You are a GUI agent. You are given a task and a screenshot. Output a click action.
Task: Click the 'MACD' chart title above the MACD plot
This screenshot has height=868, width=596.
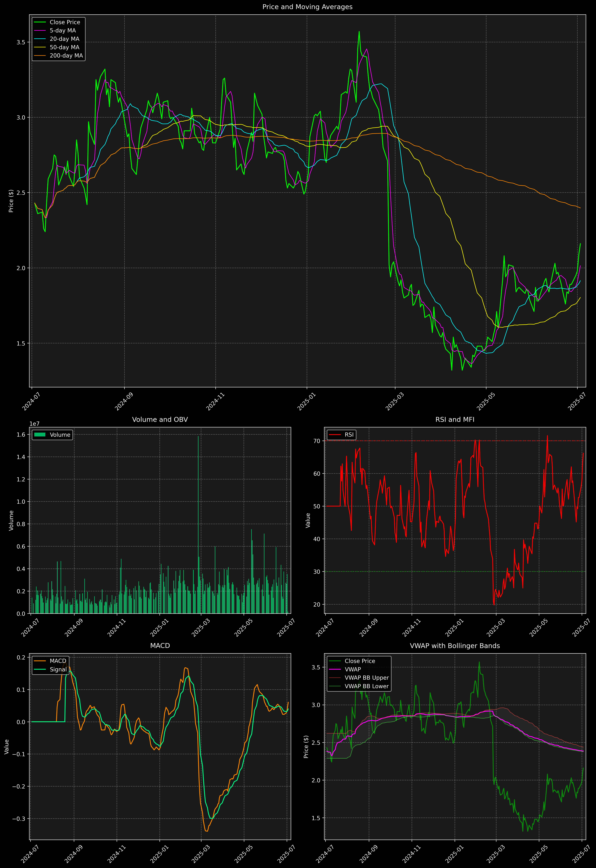pyautogui.click(x=160, y=646)
